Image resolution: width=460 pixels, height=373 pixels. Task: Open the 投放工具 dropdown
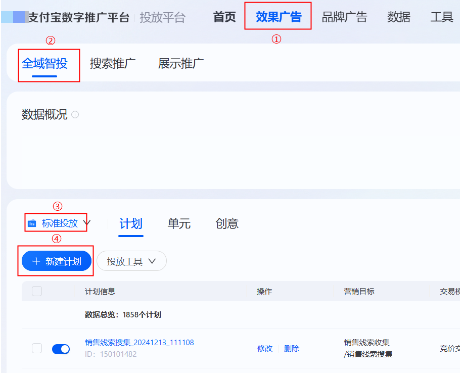[x=131, y=261]
